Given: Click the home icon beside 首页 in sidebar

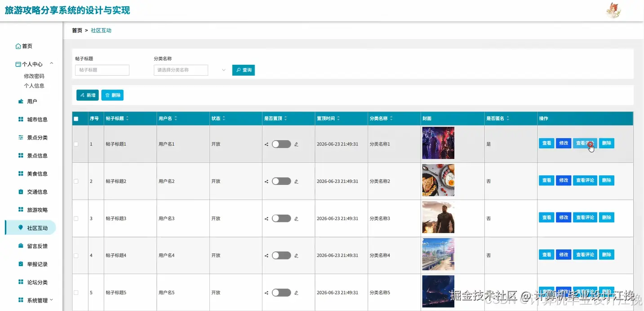Looking at the screenshot, I should tap(18, 46).
